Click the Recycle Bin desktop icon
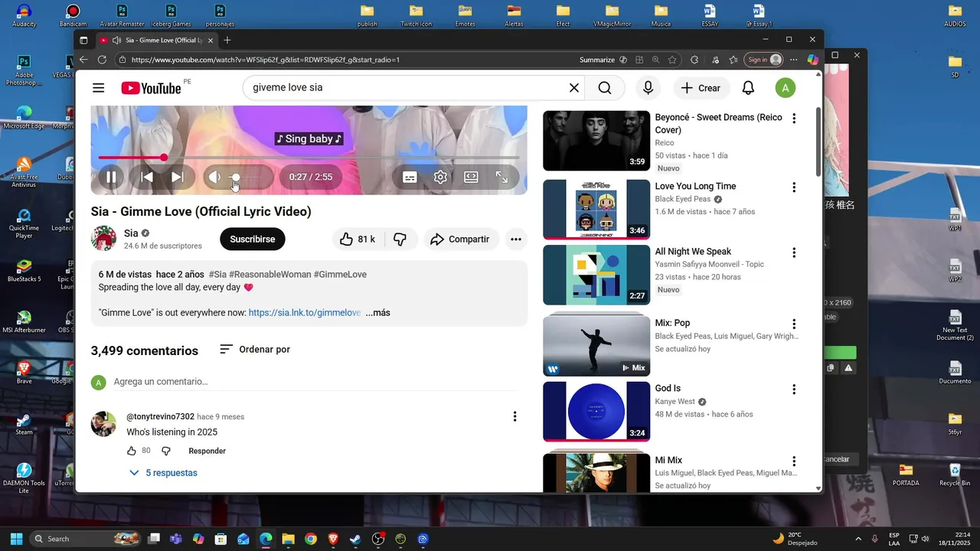This screenshot has width=980, height=551. tap(955, 474)
